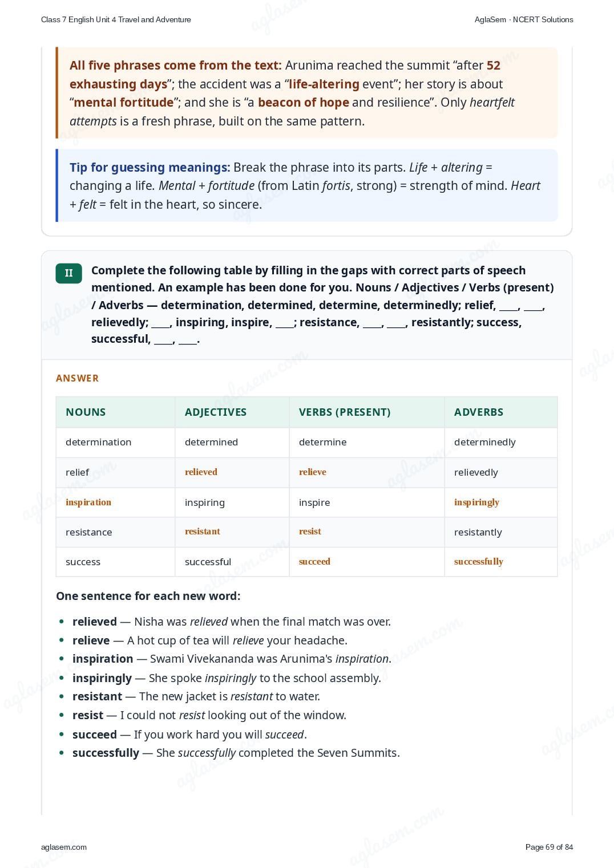The width and height of the screenshot is (614, 868).
Task: Select the ADJECTIVES column header
Action: coord(216,412)
